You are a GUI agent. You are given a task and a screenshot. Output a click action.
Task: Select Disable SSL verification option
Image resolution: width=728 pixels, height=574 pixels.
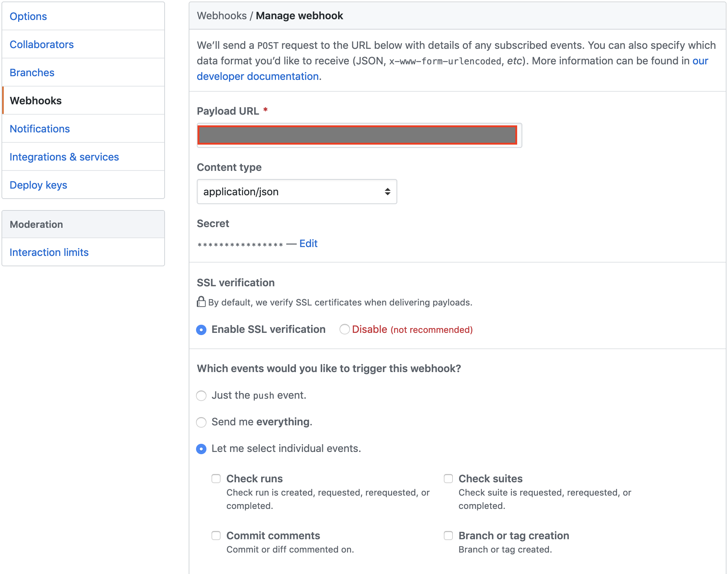click(x=344, y=329)
